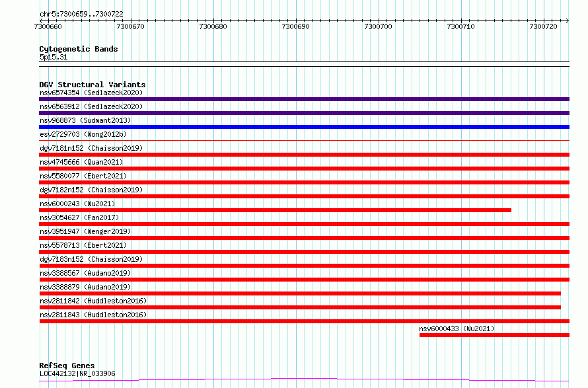Viewport: 588px width, 388px height.
Task: Open the nsv968873 (Sudmant2013) variant label
Action: pos(85,120)
